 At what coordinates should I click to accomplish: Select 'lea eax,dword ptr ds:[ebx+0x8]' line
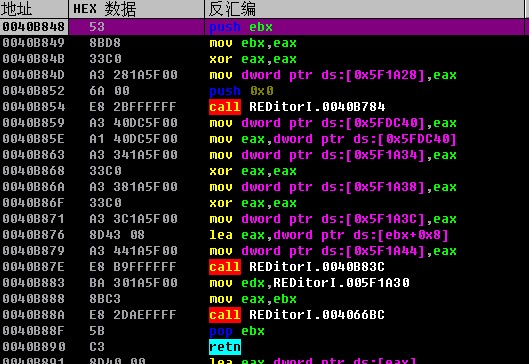(329, 234)
